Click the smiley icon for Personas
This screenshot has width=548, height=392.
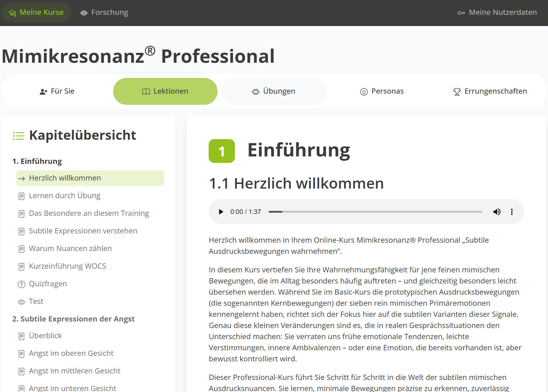tap(364, 92)
